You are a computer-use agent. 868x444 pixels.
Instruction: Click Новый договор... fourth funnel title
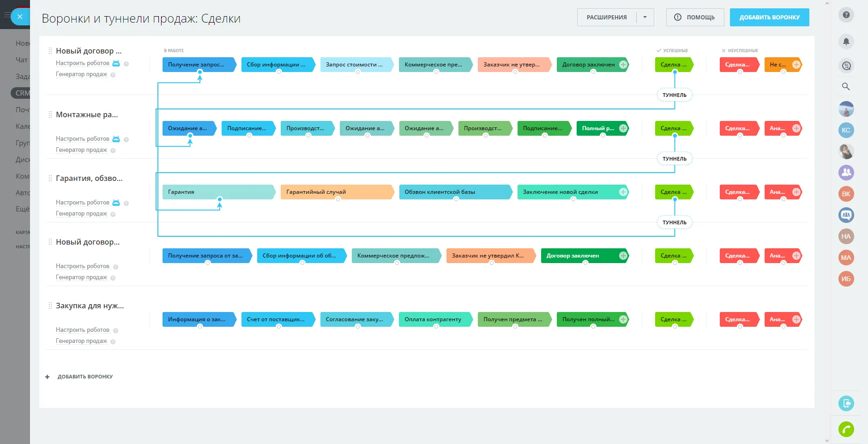(x=88, y=242)
